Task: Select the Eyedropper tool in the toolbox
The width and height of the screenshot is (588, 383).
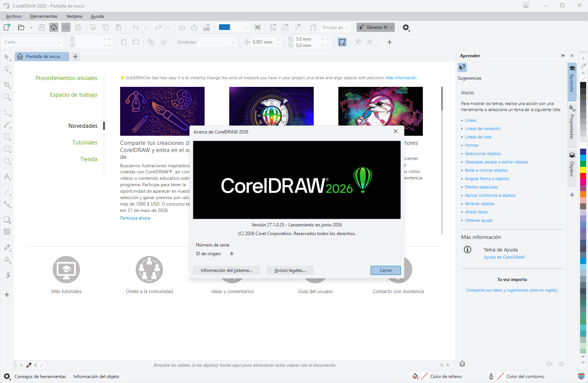Action: point(7,247)
